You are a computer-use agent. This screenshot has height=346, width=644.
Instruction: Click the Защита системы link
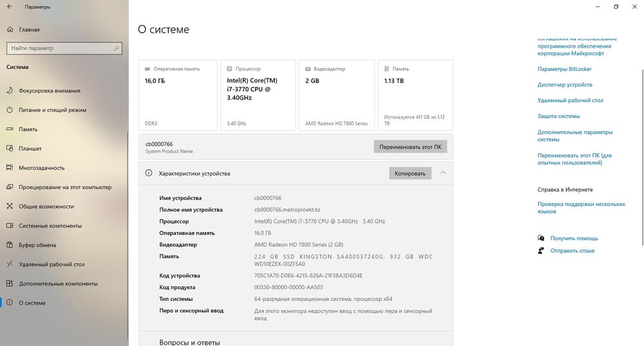558,116
